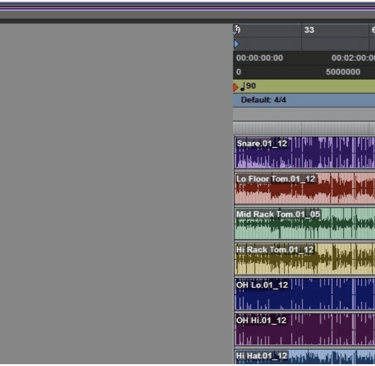This screenshot has width=375, height=366.
Task: Select the Mid Rack Tom.01_05 clip
Action: point(305,223)
